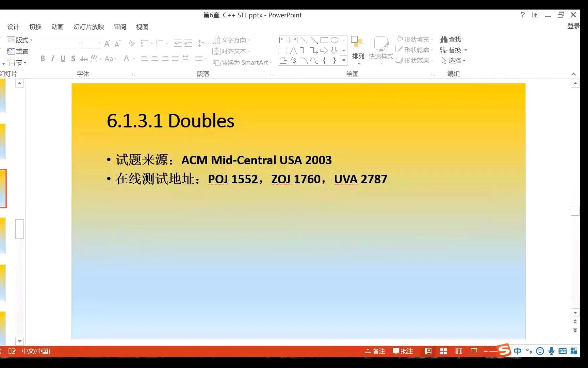Open the 幻灯片放映 slide show tab
Viewport: 588px width, 368px height.
(x=89, y=27)
